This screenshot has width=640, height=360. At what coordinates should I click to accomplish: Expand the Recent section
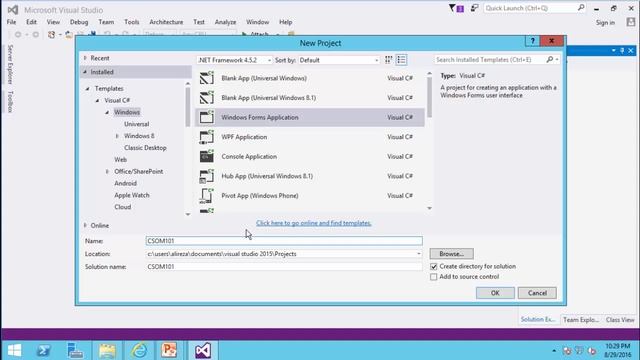click(x=85, y=58)
